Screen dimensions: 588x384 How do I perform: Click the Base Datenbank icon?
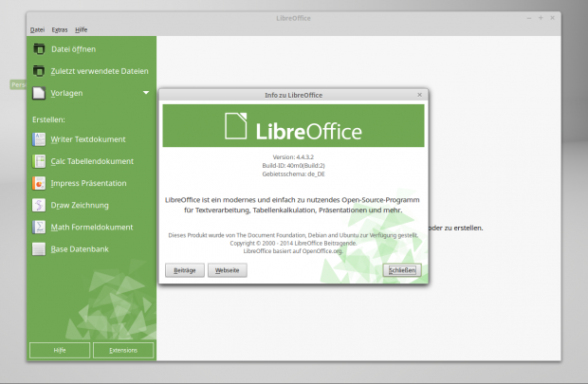point(39,249)
